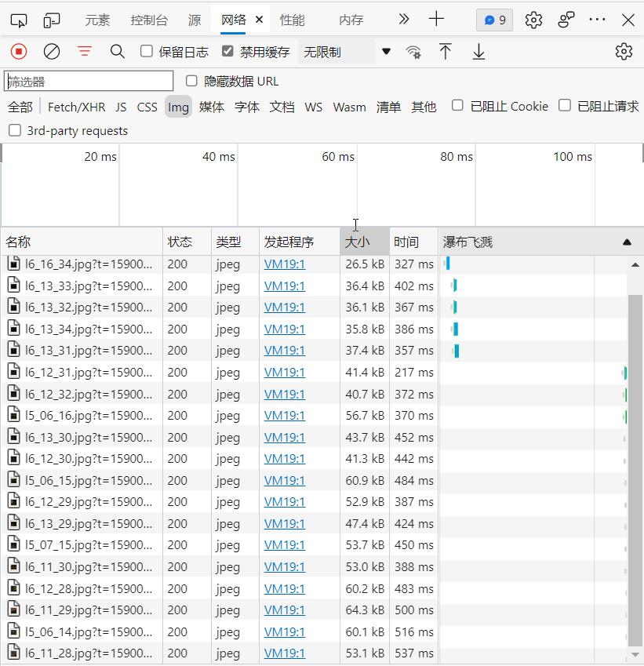Toggle the filter funnel icon

(x=84, y=52)
